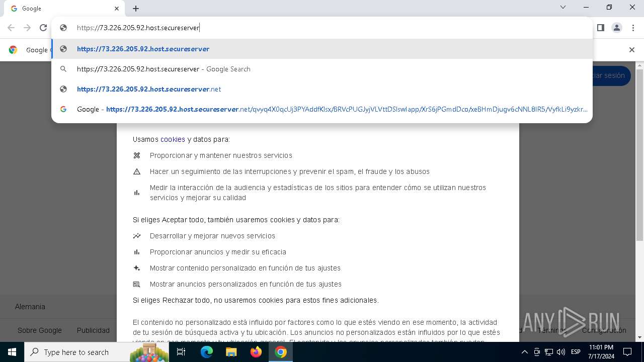
Task: Click the Alemania country label
Action: [x=30, y=307]
